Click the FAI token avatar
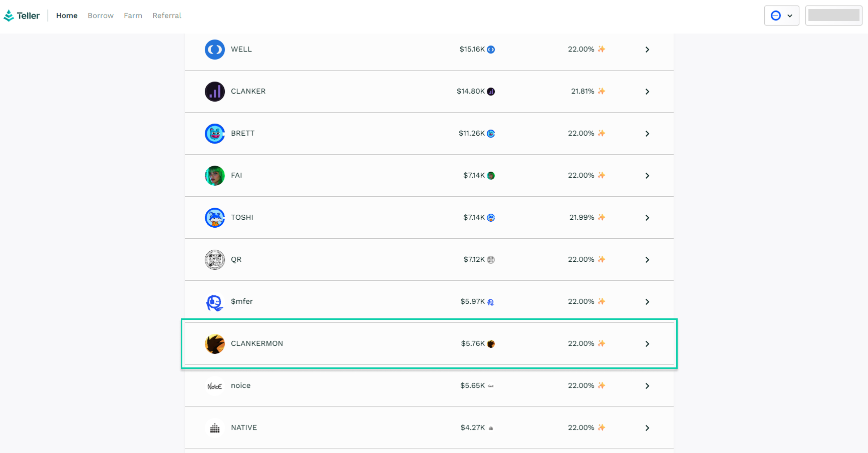Viewport: 868px width, 453px height. [x=215, y=176]
